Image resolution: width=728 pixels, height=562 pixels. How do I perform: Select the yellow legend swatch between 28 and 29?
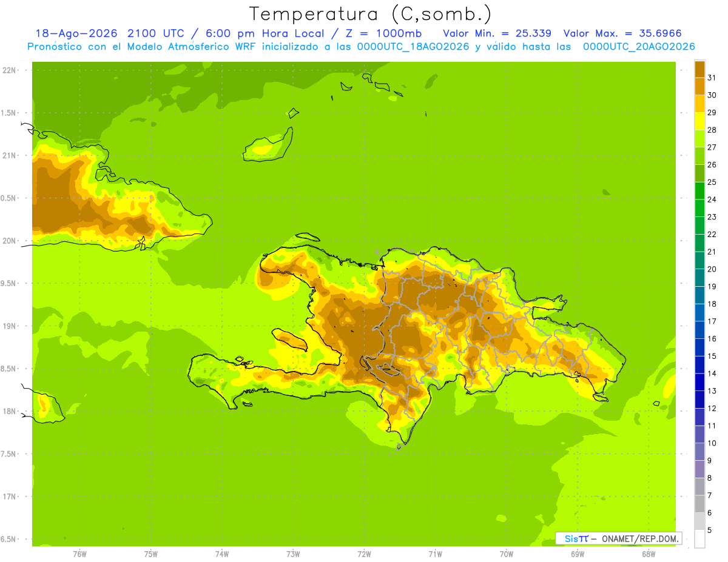coord(699,121)
